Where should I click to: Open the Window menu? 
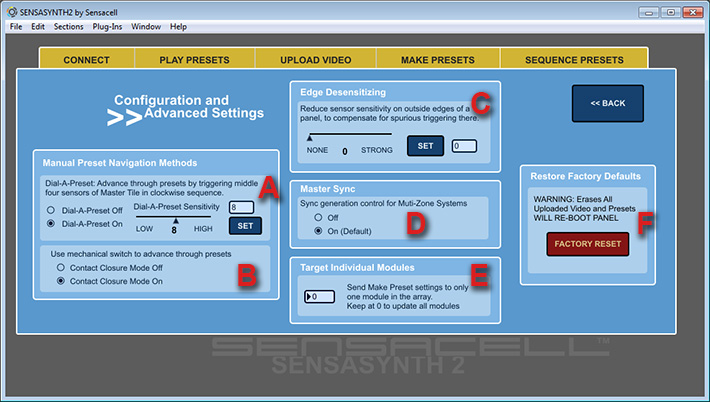[x=146, y=27]
